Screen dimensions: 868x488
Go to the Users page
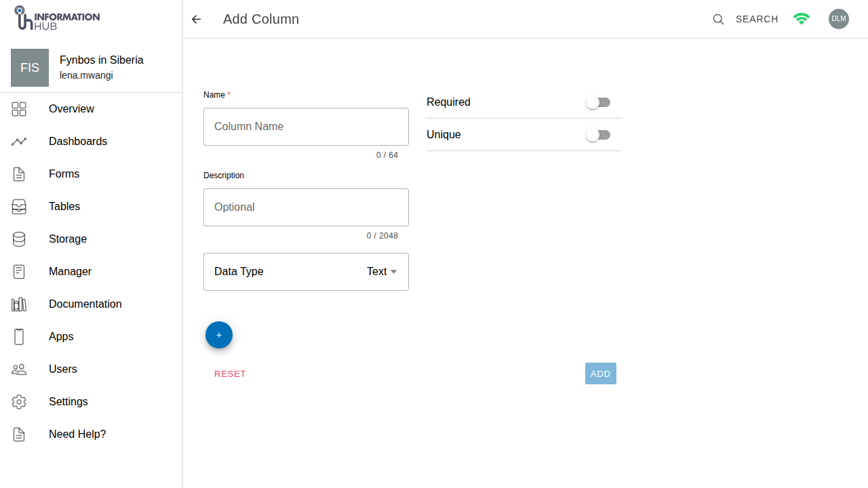(92, 369)
